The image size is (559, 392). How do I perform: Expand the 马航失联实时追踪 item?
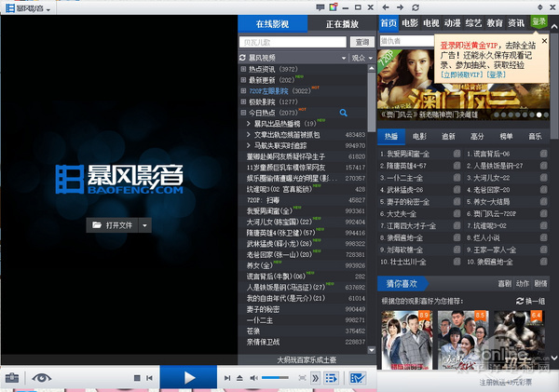click(249, 145)
